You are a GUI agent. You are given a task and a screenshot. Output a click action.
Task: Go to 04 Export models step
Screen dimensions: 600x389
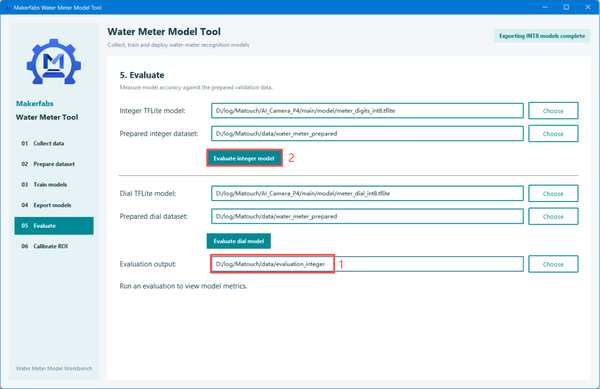pos(54,205)
